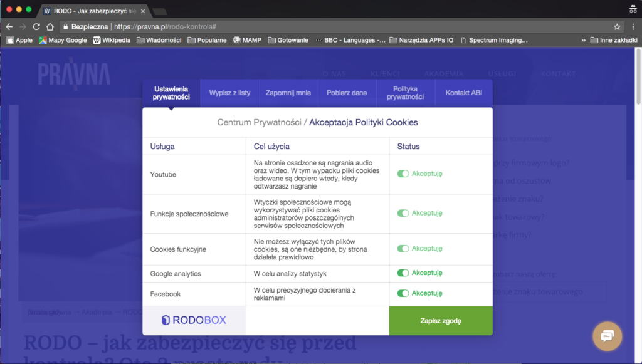
Task: Select the Ustawienia prywatności tab
Action: [171, 93]
